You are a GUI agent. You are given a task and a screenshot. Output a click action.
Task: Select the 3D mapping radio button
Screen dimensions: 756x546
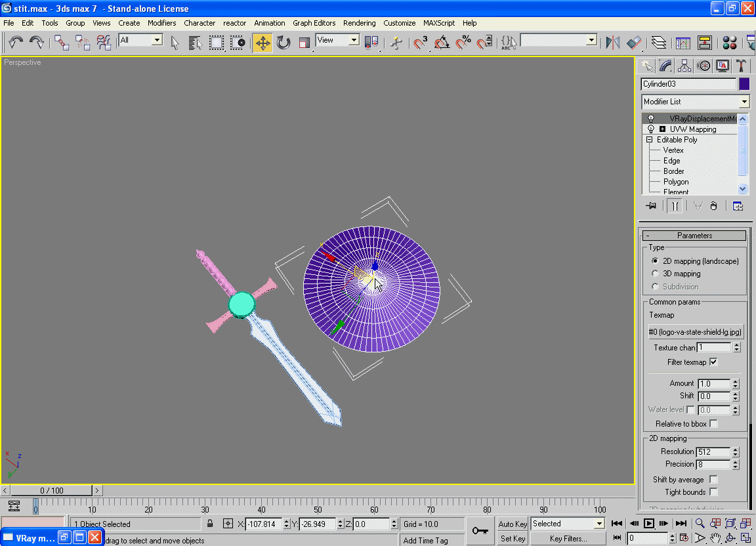click(655, 274)
